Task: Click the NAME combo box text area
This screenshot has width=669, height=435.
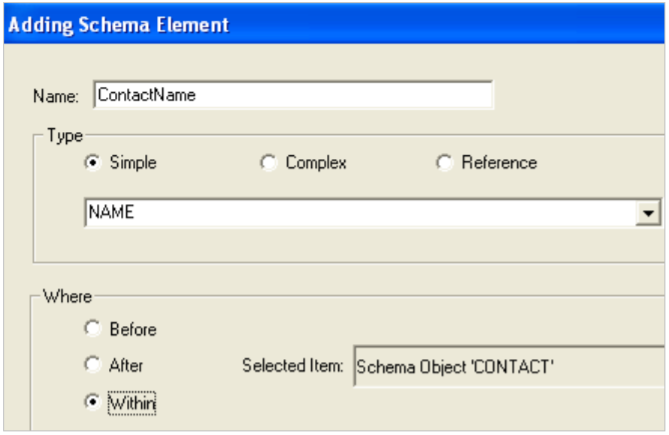Action: tap(360, 213)
